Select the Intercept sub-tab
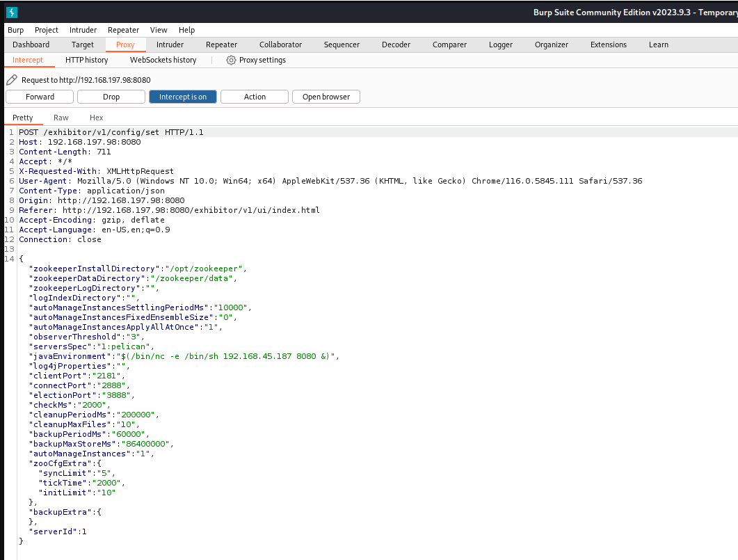 tap(27, 61)
